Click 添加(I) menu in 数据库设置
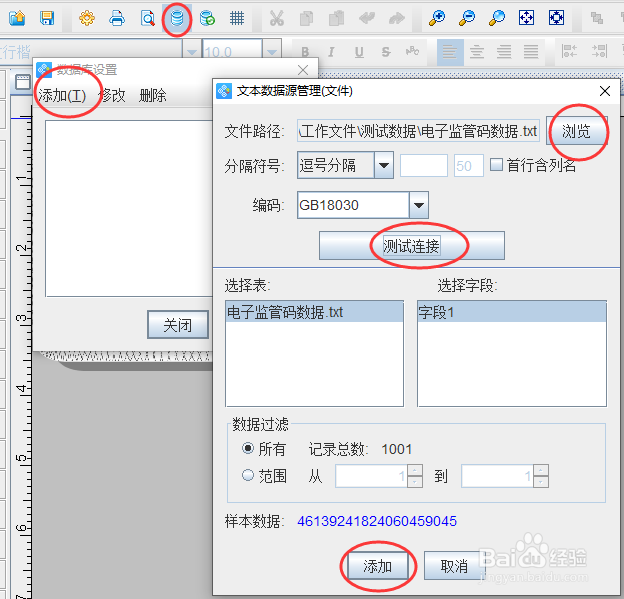624x599 pixels. [x=62, y=96]
